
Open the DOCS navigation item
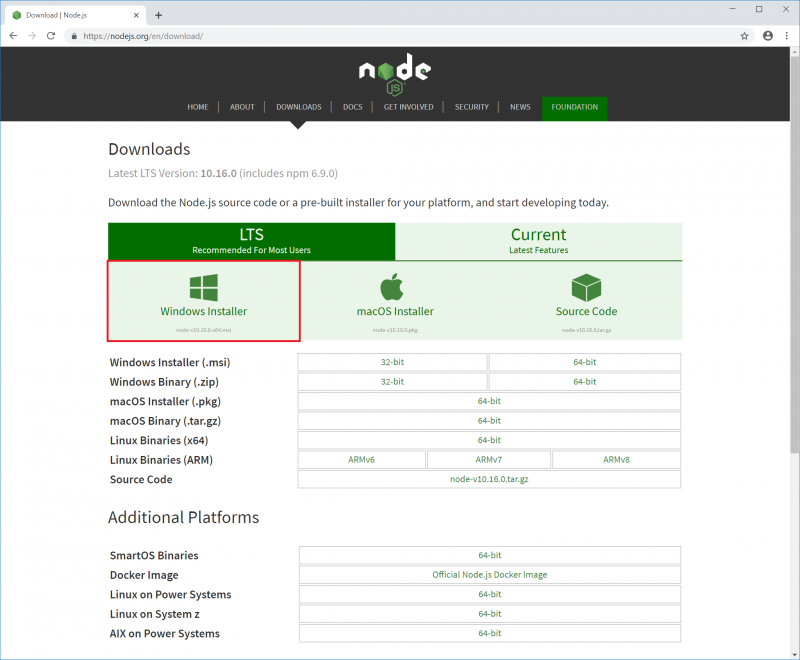click(353, 107)
